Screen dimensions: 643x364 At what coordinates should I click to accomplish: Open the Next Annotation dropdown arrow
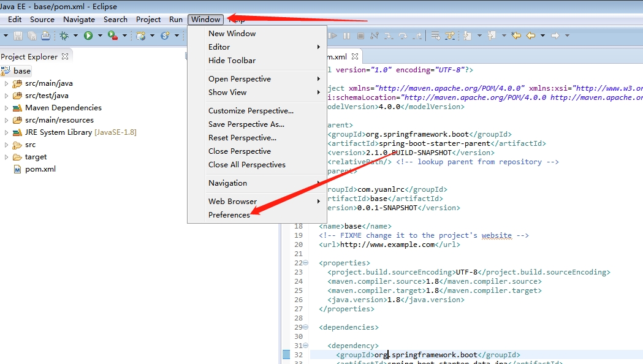[479, 36]
